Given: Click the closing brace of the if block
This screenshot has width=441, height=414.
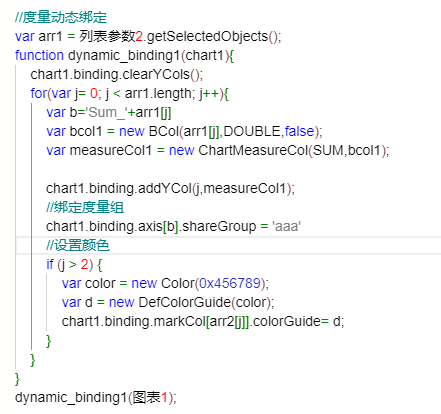Looking at the screenshot, I should (x=49, y=341).
